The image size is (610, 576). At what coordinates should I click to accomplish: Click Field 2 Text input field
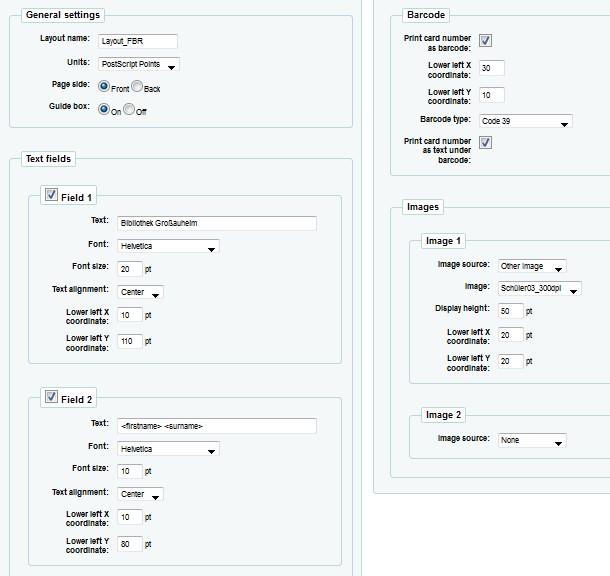point(216,426)
